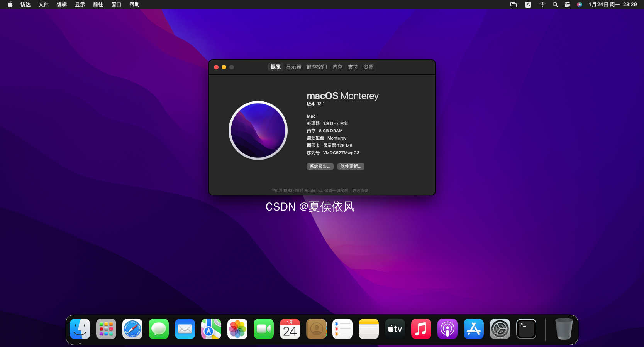Viewport: 644px width, 347px height.
Task: Click the macOS Monterey logo image
Action: [x=258, y=130]
